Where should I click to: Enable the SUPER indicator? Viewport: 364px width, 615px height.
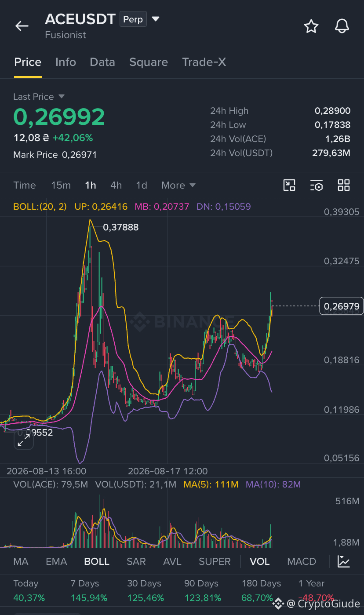click(x=215, y=561)
